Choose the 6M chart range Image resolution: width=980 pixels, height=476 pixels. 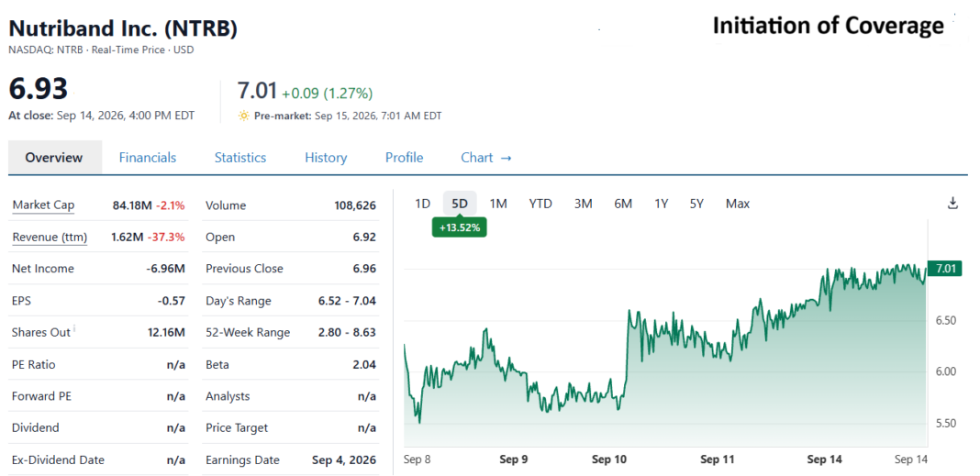pyautogui.click(x=623, y=204)
